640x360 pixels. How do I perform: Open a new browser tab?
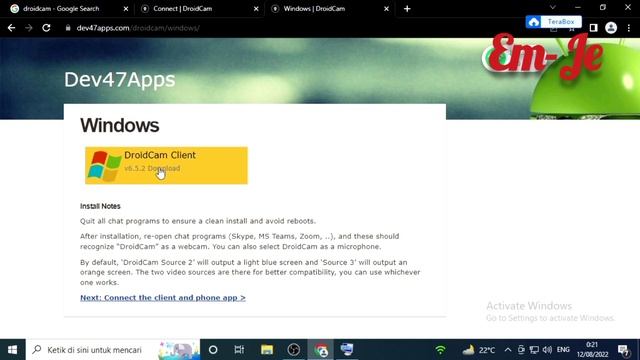click(x=407, y=9)
